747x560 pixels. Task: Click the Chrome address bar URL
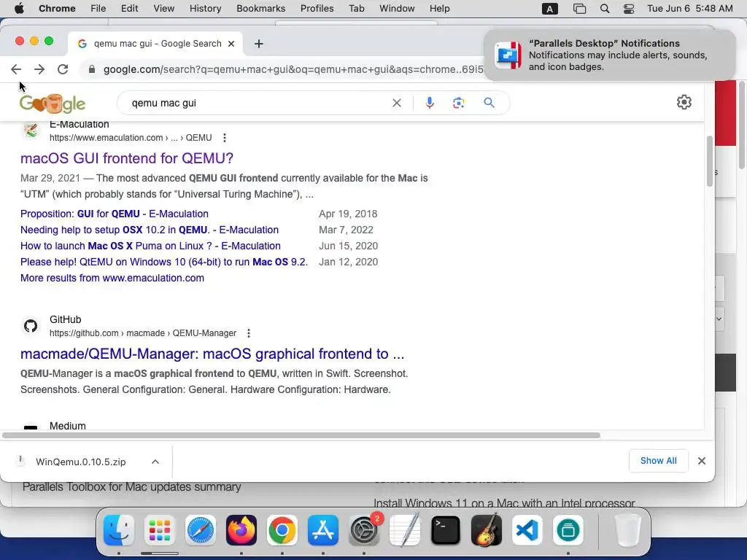coord(293,69)
